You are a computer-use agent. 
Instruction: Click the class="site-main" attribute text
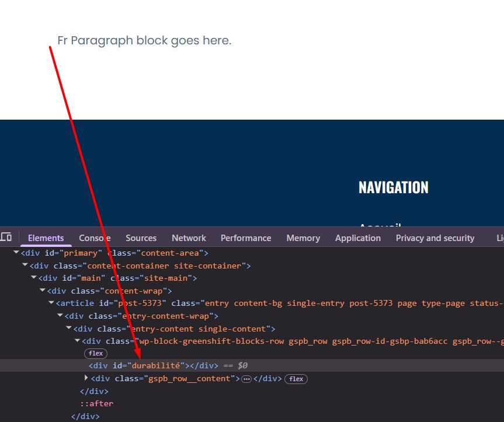tap(151, 278)
